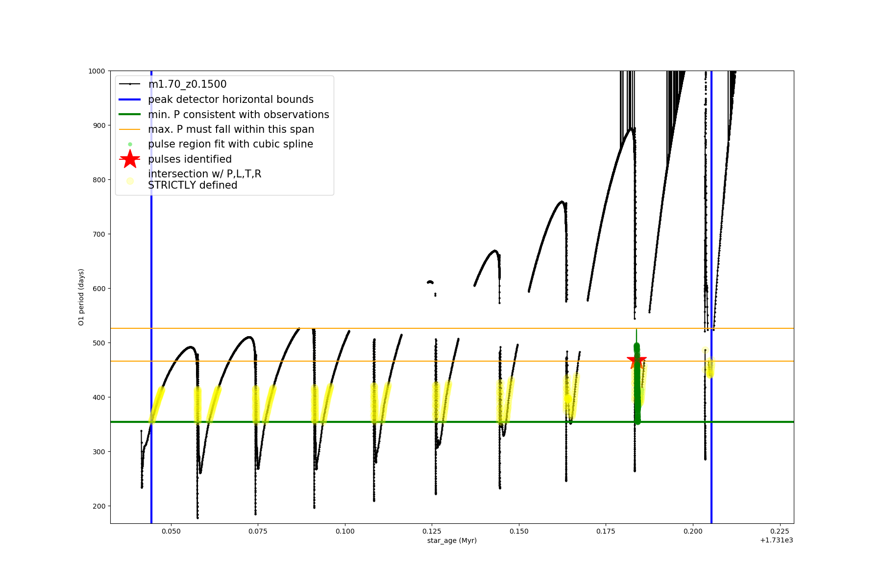882x588 pixels.
Task: Click the y-axis tick label 1000
Action: [97, 71]
